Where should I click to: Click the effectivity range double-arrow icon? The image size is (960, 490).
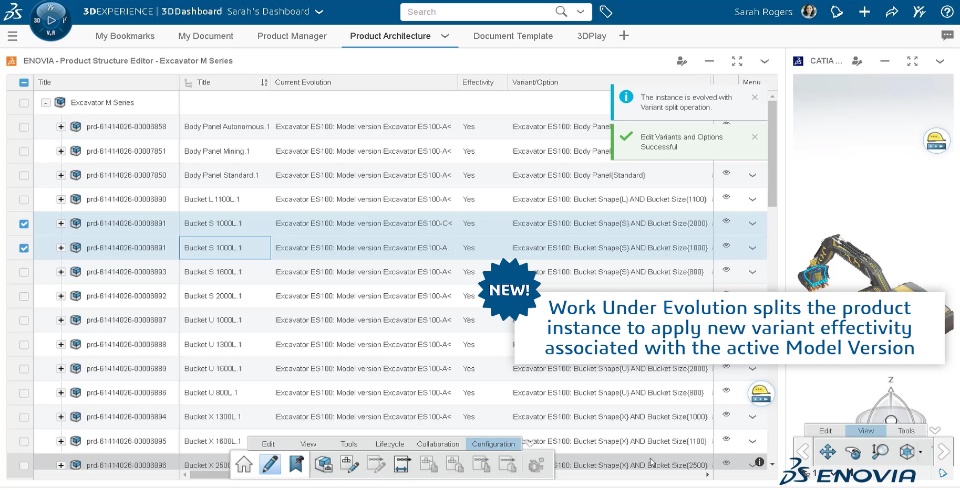click(402, 464)
